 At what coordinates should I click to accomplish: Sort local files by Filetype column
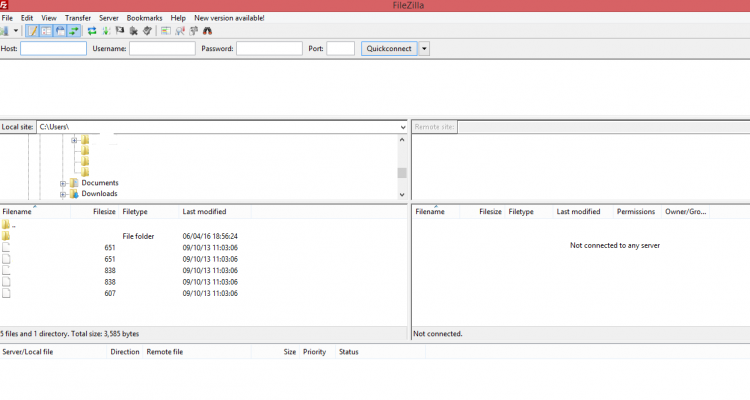149,211
